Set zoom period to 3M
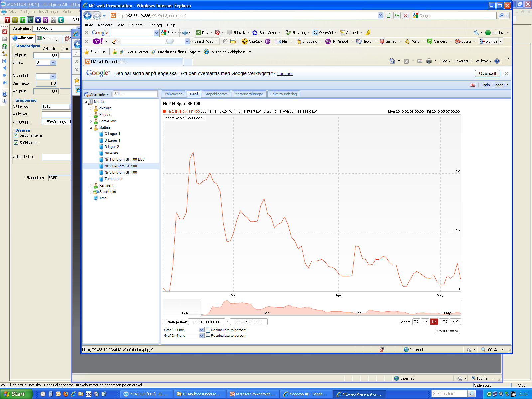The height and width of the screenshot is (399, 532). pos(434,322)
